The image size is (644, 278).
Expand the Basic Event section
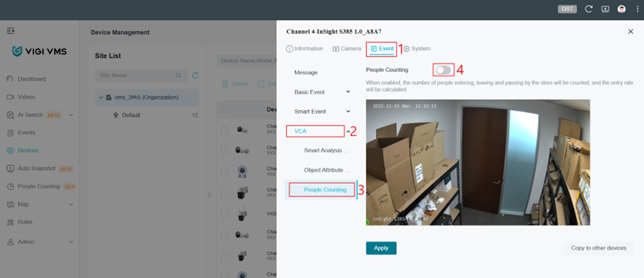(348, 92)
